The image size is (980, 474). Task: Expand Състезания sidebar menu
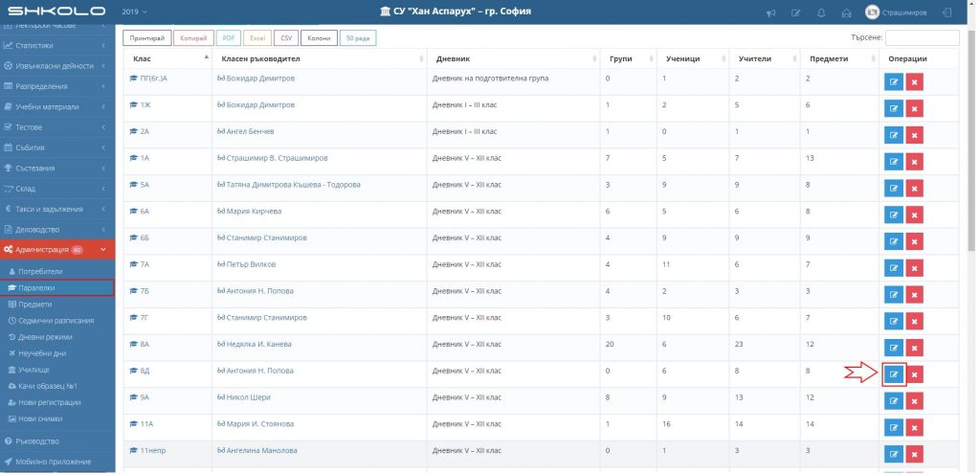pos(57,169)
